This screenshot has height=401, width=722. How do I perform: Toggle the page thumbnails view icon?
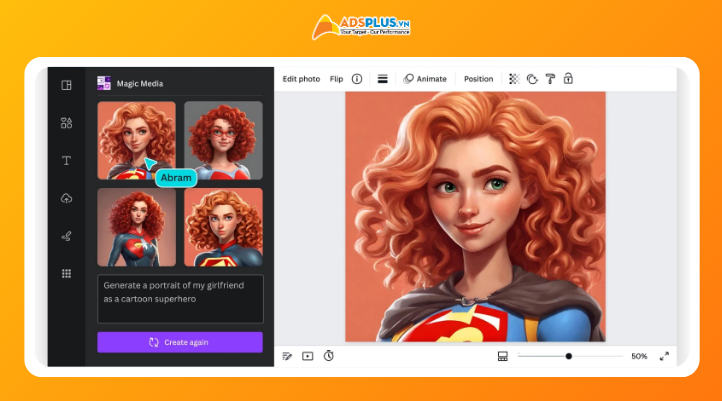503,356
